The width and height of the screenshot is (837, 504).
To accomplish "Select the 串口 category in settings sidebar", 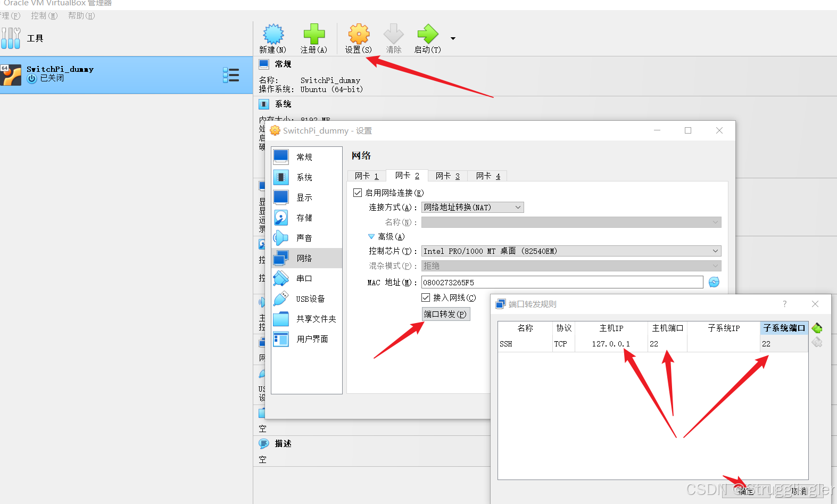I will point(306,278).
